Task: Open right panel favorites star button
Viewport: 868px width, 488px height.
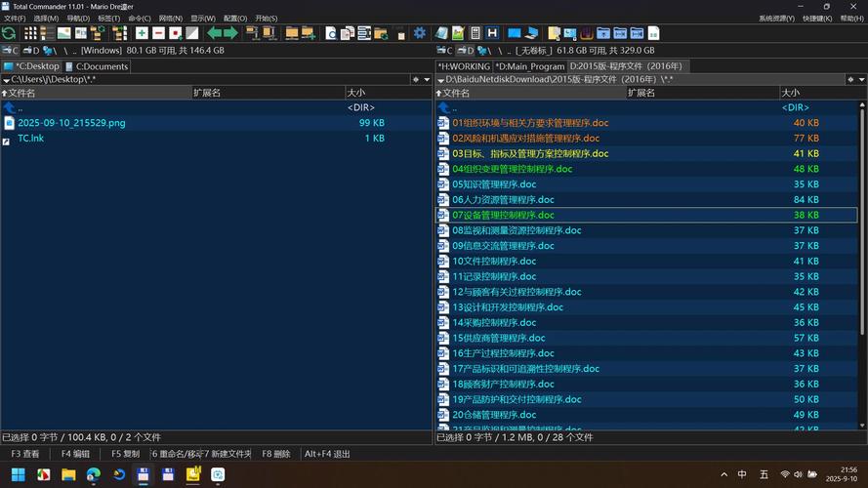Action: click(x=850, y=80)
